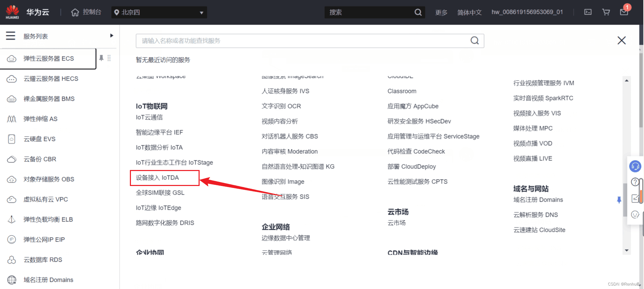
Task: Click the 虚拟私有云 VPC icon
Action: click(x=12, y=199)
